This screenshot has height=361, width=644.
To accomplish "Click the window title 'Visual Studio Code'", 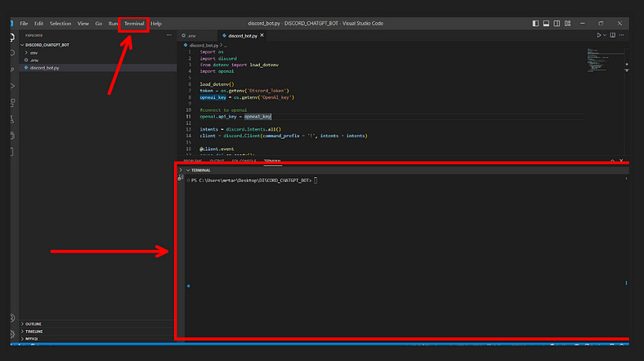I will pos(363,24).
